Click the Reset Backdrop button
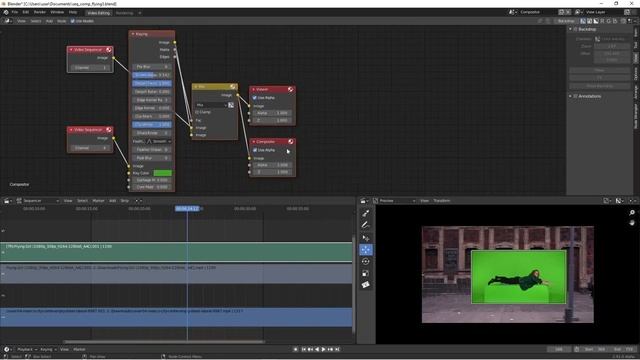This screenshot has height=360, width=640. tap(600, 86)
